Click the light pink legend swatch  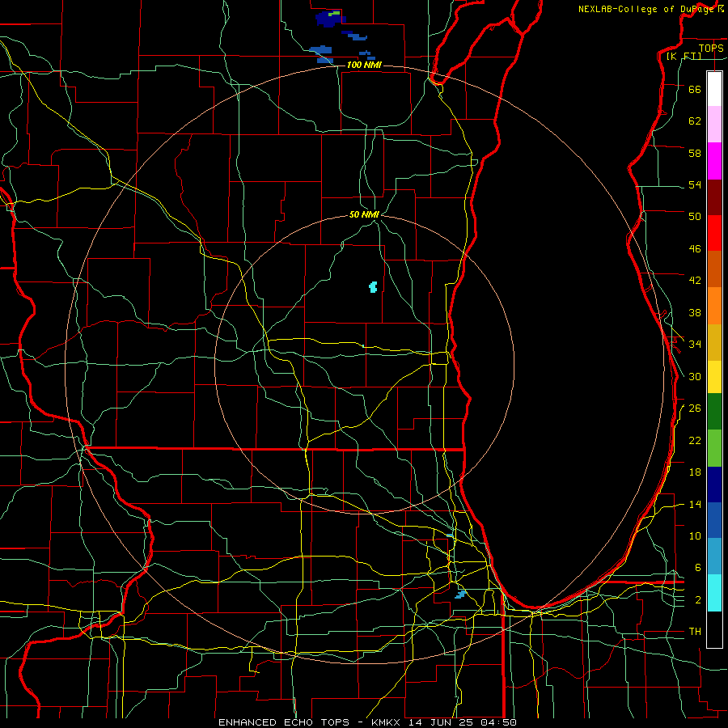click(x=714, y=125)
